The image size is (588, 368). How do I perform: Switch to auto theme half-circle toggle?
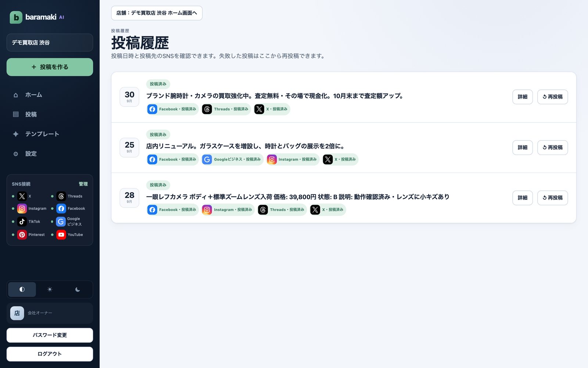click(x=22, y=290)
